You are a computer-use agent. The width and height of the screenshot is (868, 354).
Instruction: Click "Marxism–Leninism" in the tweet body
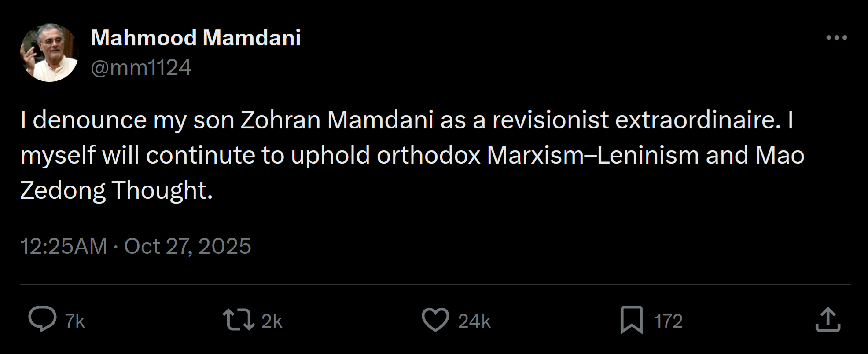(592, 155)
